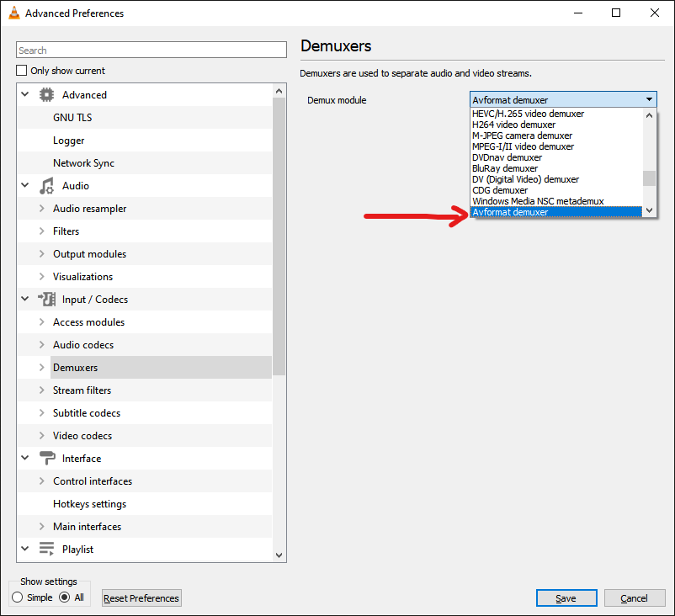This screenshot has width=675, height=616.
Task: Click the Playlist list icon
Action: click(x=46, y=550)
